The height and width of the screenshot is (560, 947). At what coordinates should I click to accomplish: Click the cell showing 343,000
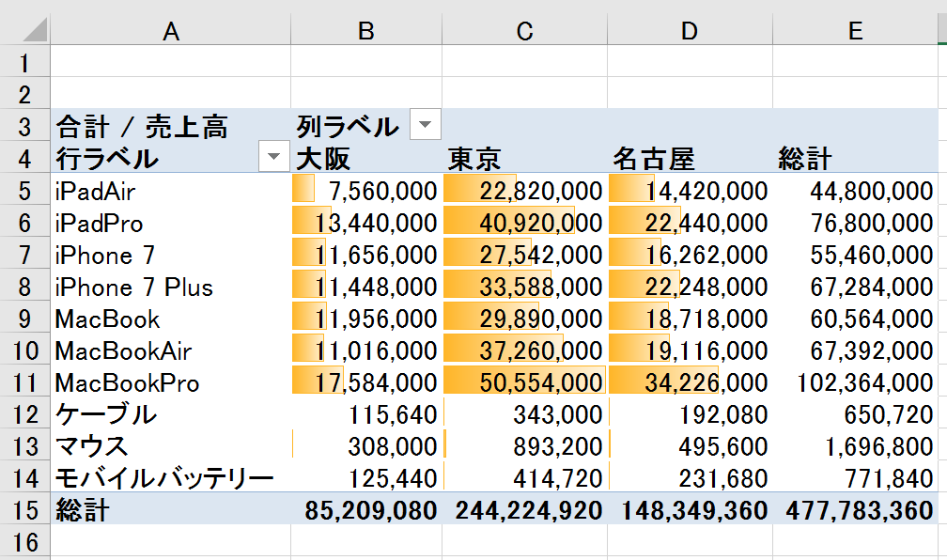click(525, 413)
